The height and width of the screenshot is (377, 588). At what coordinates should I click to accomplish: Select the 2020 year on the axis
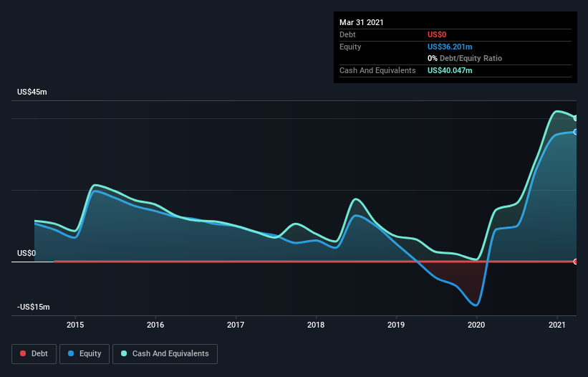pyautogui.click(x=476, y=325)
